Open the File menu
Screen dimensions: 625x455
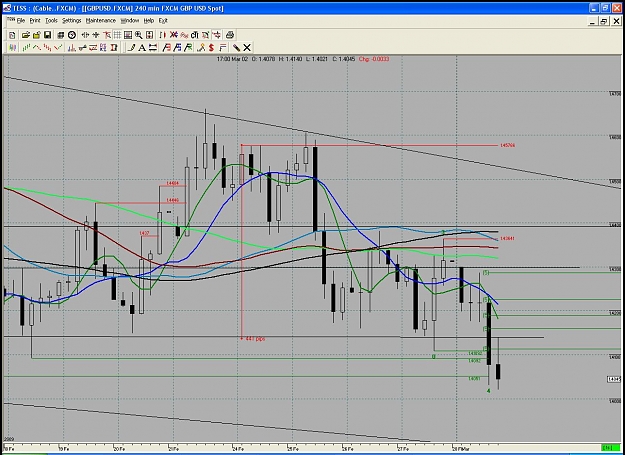21,21
